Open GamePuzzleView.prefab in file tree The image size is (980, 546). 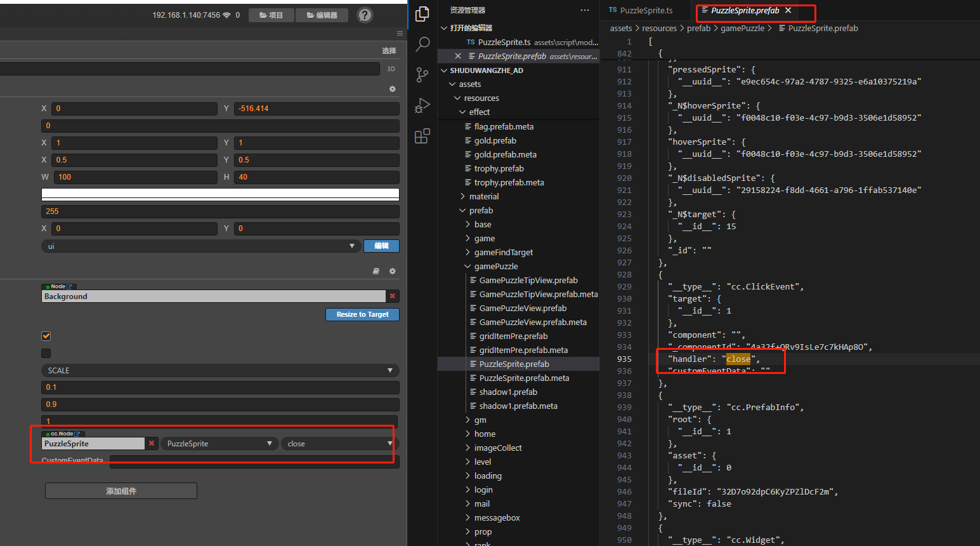(523, 308)
